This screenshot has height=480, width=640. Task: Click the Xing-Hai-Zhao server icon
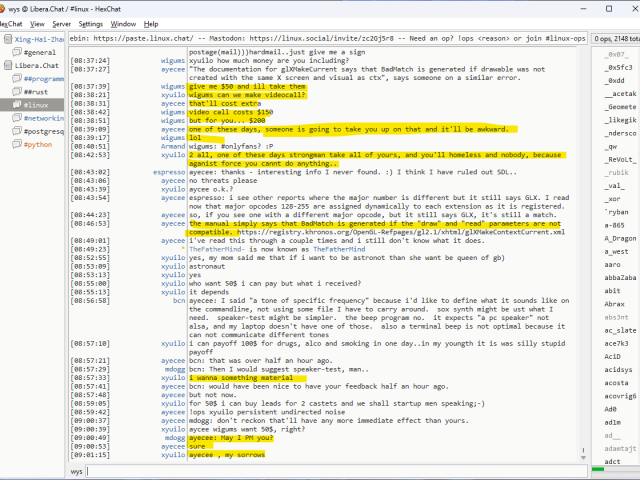[x=7, y=39]
